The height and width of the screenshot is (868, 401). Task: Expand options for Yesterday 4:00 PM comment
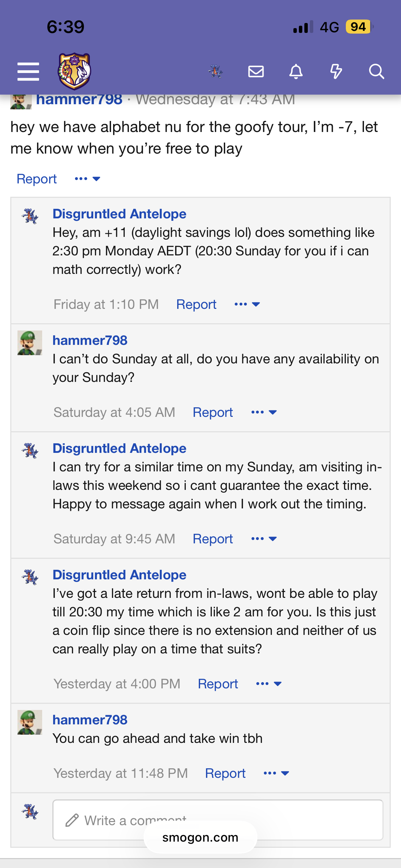point(269,684)
